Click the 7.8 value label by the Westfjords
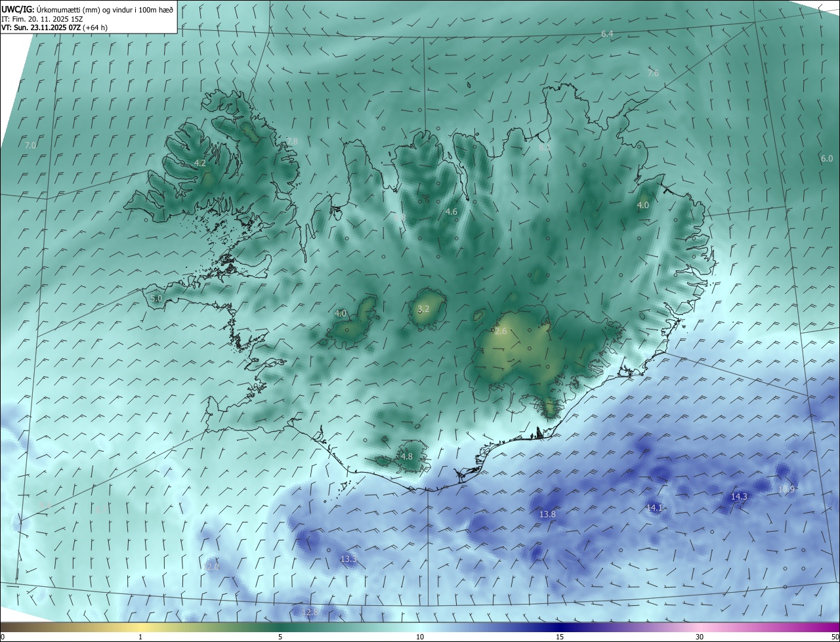Image resolution: width=840 pixels, height=642 pixels. coord(292,141)
